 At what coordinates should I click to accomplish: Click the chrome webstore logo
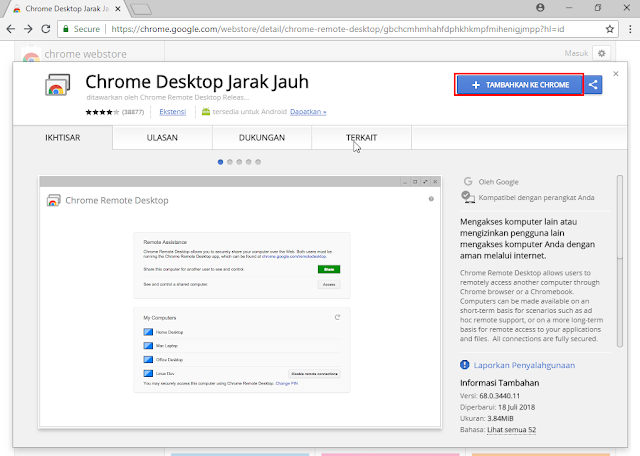74,54
